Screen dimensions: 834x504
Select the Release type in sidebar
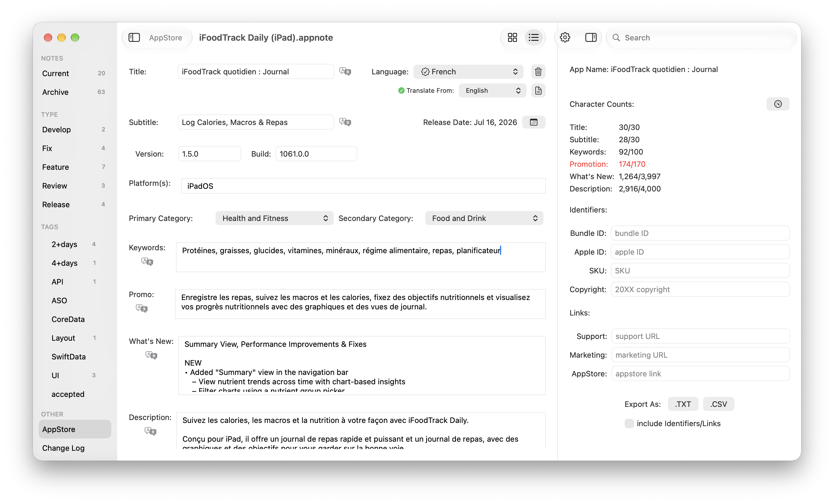tap(75, 205)
